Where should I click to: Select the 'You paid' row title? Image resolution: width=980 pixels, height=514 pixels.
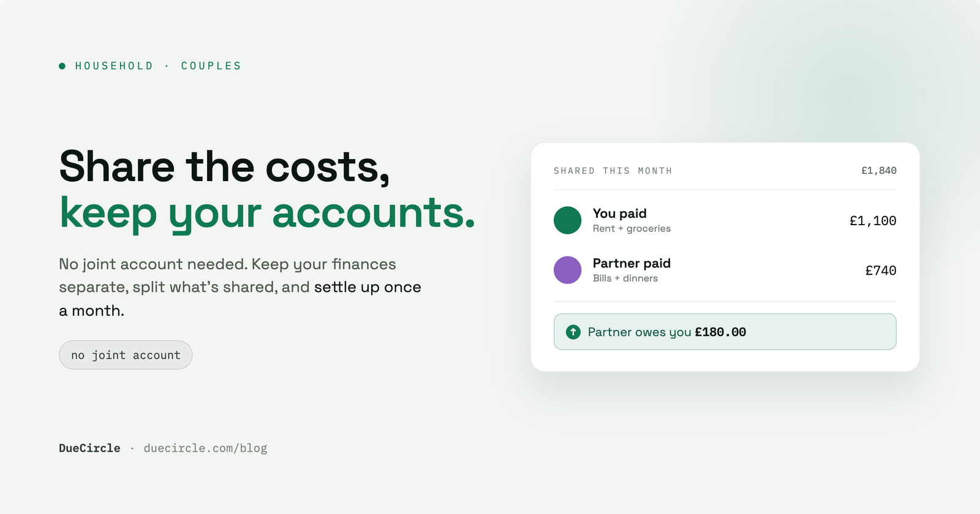619,213
